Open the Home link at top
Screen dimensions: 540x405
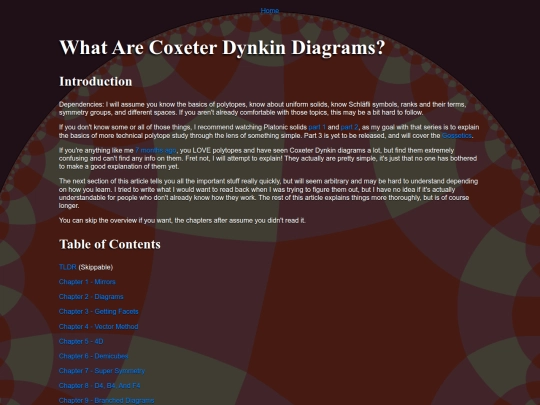click(x=269, y=10)
